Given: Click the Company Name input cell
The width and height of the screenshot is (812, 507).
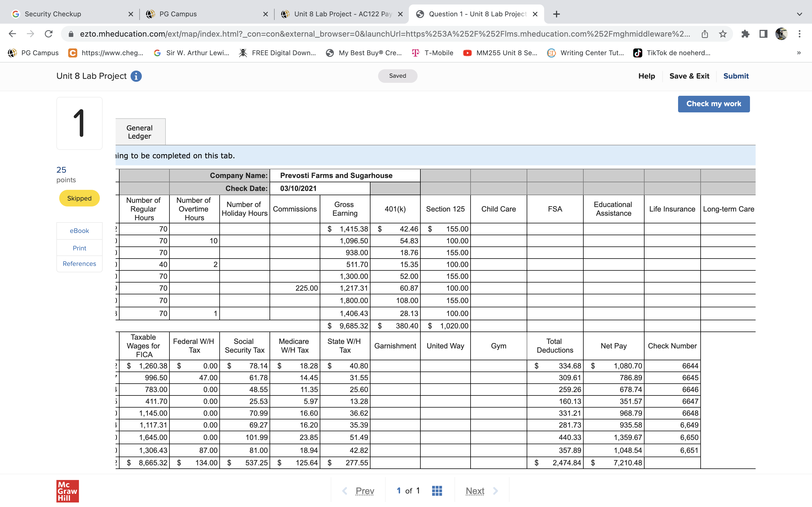Looking at the screenshot, I should (x=345, y=175).
